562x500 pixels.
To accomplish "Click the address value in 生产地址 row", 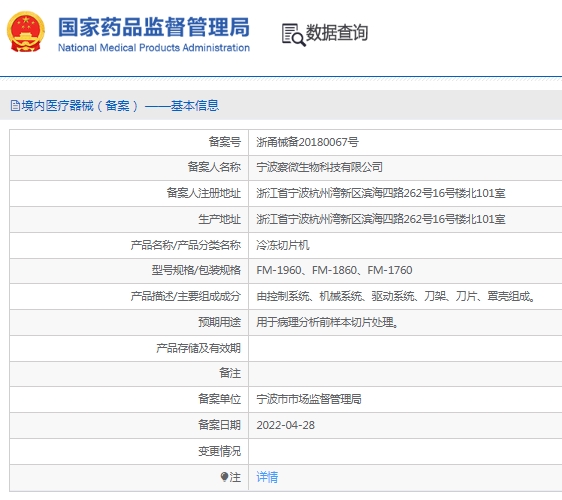I will pos(381,219).
